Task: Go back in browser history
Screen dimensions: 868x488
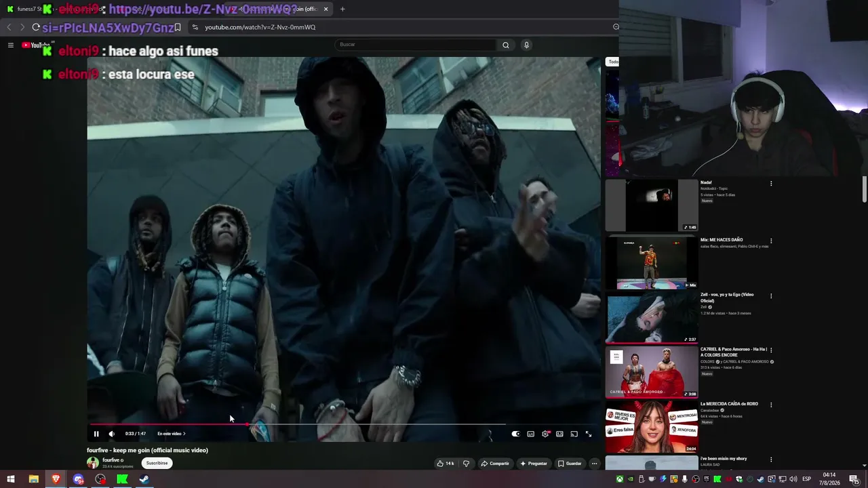Action: pos(9,27)
